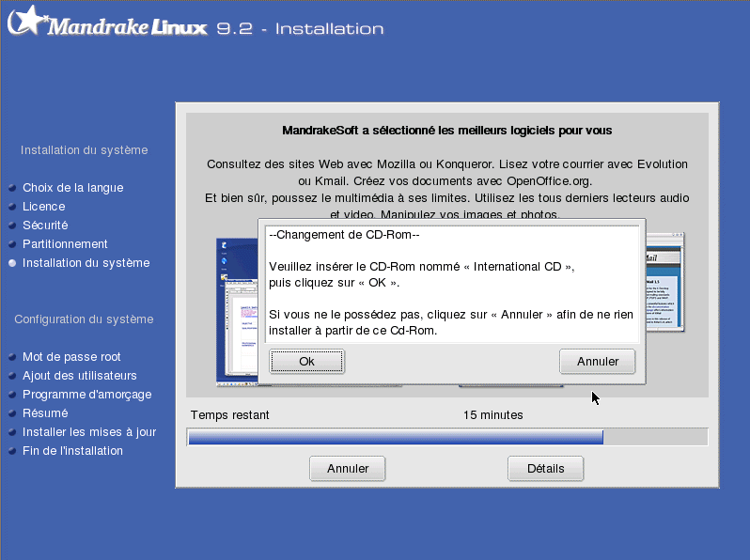Click Annuler in the CD-Rom change dialog
Viewport: 750px width, 560px height.
point(598,361)
